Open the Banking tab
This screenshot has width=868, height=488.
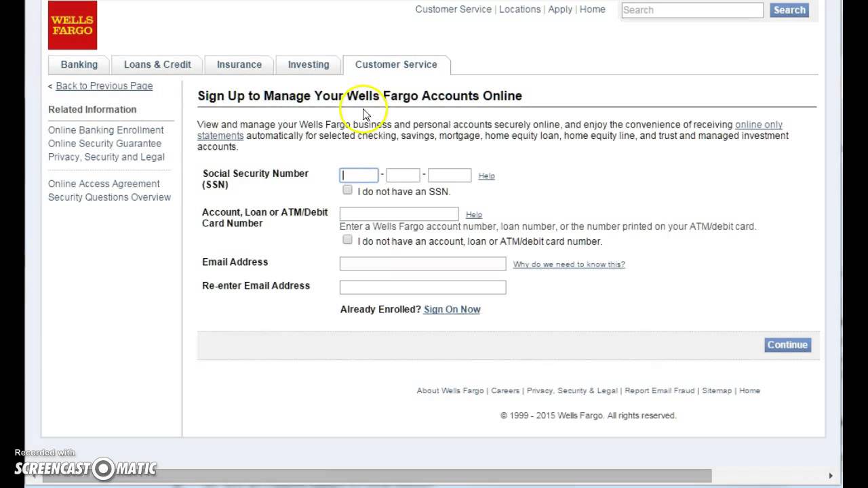(79, 64)
